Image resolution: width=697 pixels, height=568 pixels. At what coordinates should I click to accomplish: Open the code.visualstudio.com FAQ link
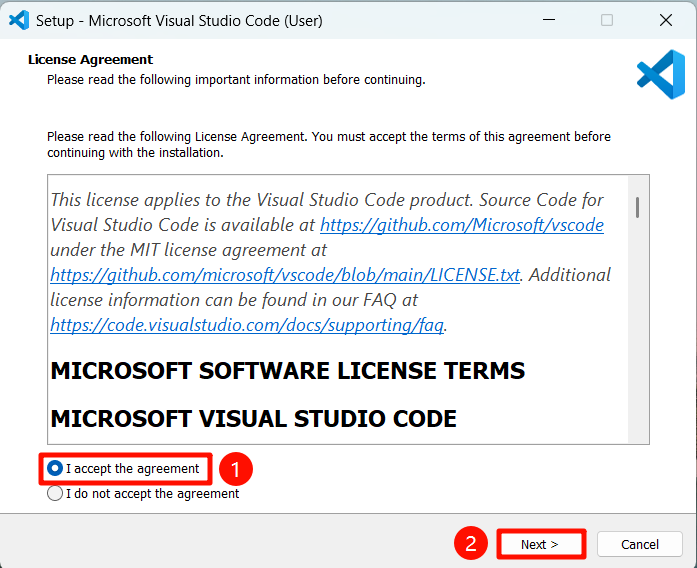(x=247, y=325)
